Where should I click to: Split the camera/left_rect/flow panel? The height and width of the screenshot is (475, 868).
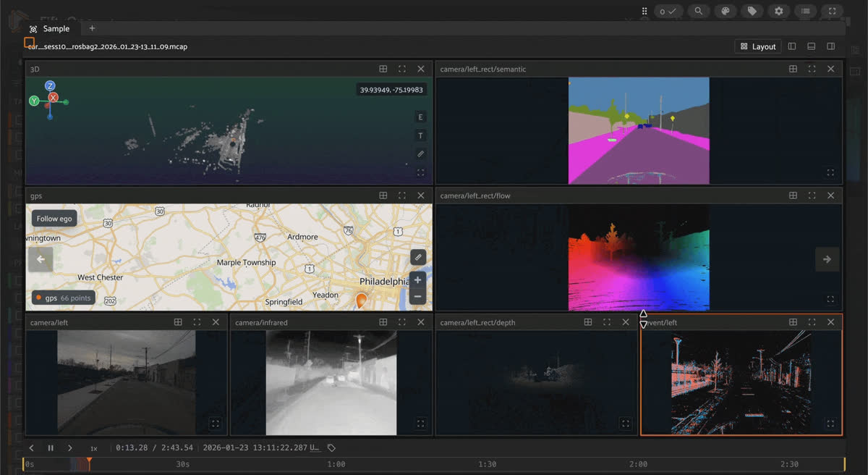(x=793, y=196)
